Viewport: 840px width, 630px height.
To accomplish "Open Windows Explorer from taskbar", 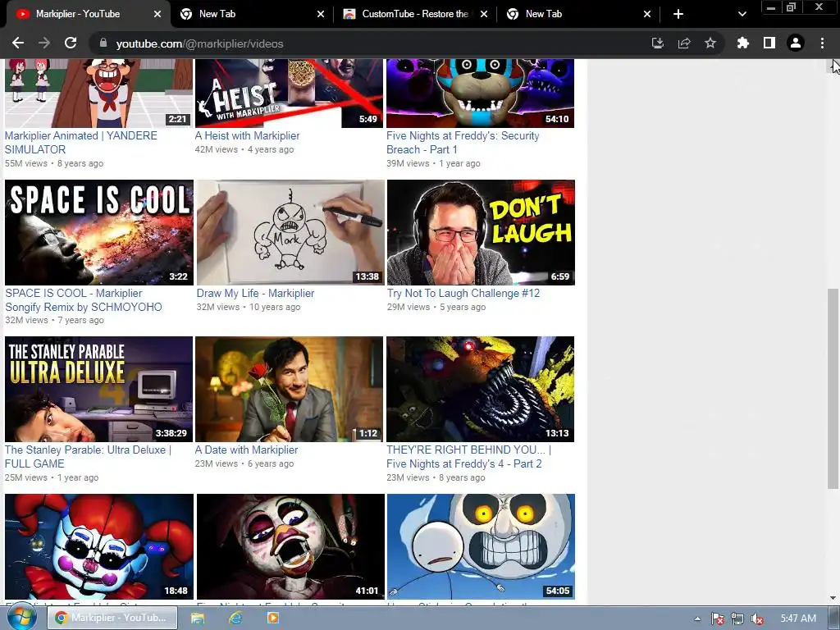I will click(x=198, y=619).
